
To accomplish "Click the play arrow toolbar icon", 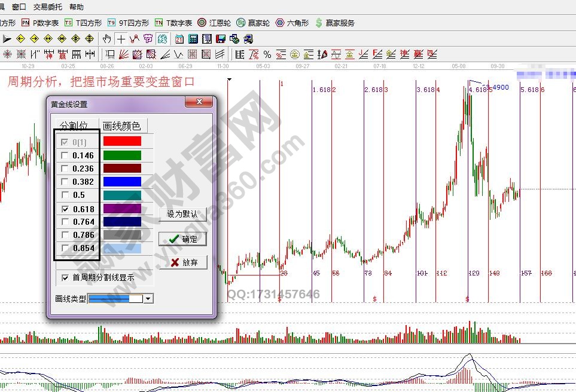I will [x=7, y=39].
